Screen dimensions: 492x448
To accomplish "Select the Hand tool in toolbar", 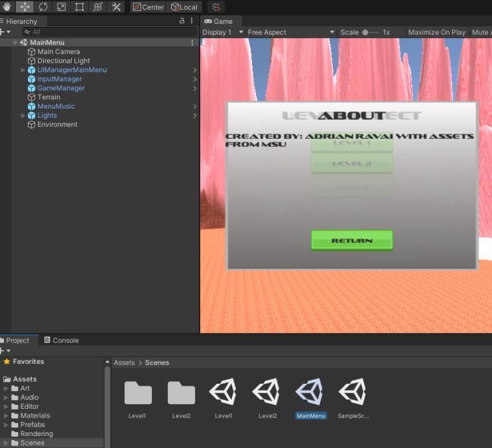I will tap(7, 7).
